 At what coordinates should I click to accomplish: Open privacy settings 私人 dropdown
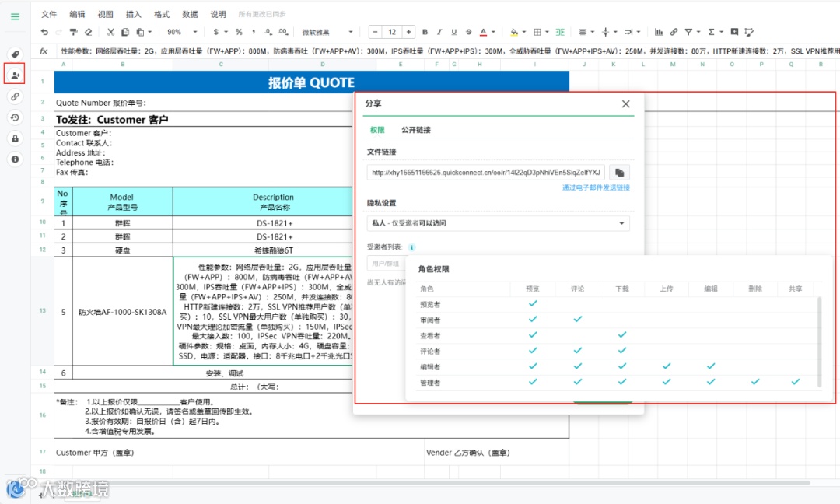498,223
